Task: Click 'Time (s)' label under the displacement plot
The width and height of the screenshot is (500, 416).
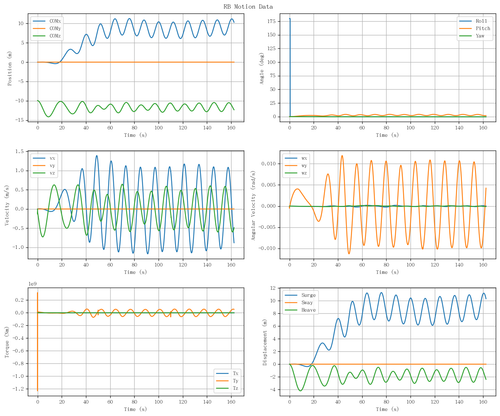Action: click(387, 409)
